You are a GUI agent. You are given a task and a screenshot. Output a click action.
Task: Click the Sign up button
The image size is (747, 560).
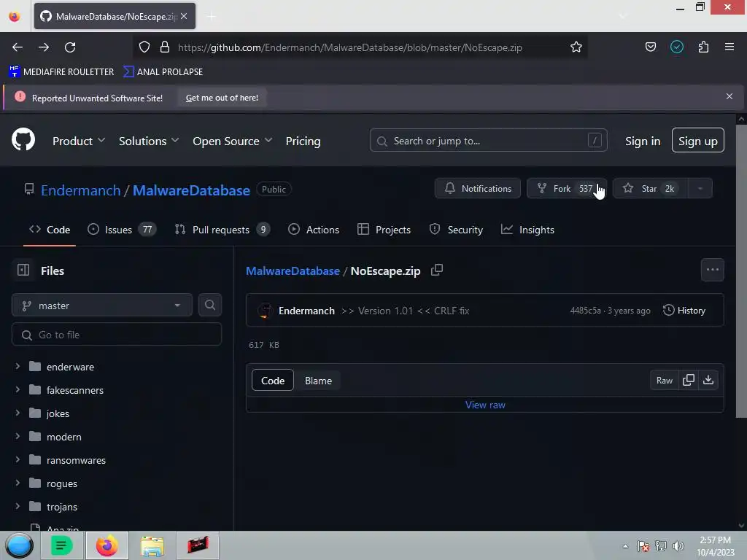click(697, 141)
